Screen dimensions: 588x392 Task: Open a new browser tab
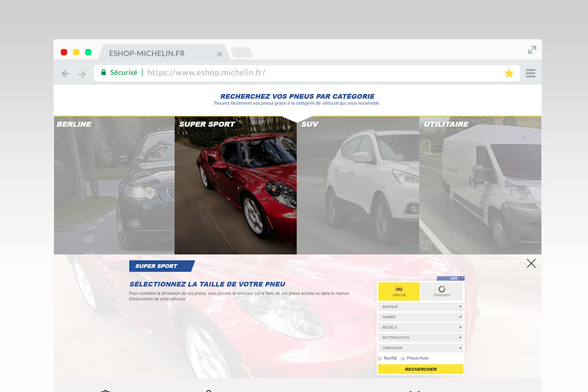[x=242, y=52]
